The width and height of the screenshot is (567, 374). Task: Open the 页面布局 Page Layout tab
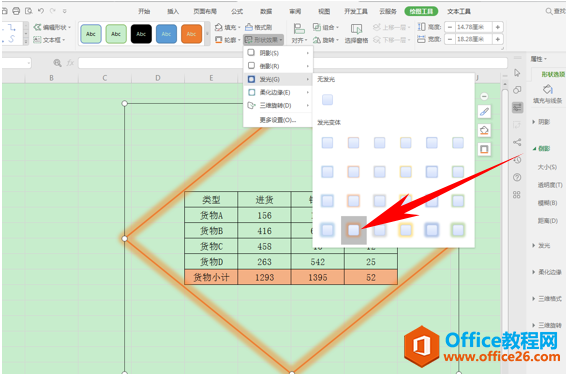205,12
